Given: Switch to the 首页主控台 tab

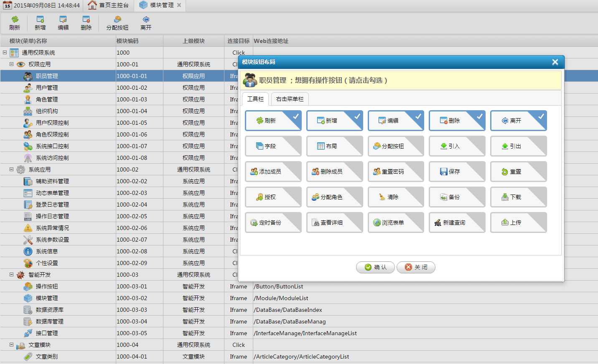Looking at the screenshot, I should point(109,5).
